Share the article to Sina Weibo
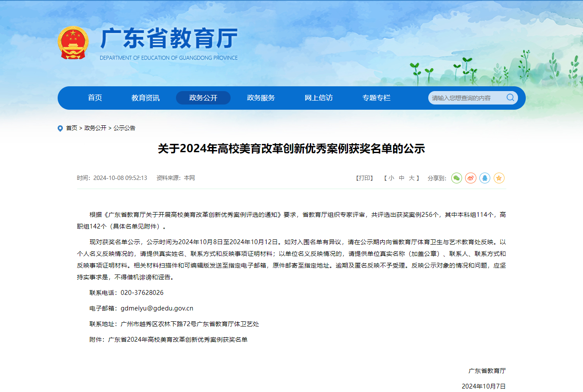This screenshot has height=392, width=583. (x=471, y=178)
